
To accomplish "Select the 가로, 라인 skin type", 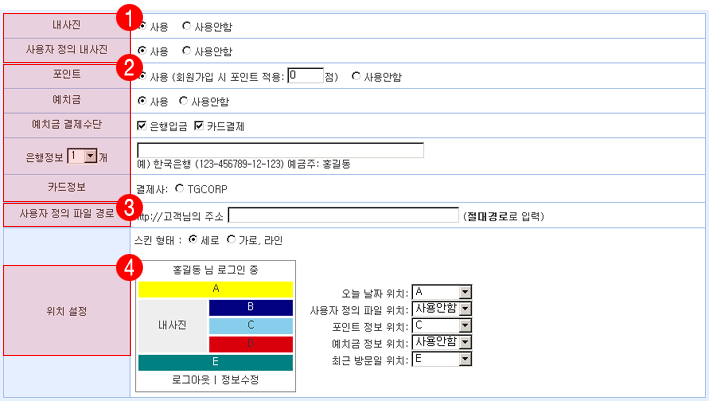I will (232, 240).
